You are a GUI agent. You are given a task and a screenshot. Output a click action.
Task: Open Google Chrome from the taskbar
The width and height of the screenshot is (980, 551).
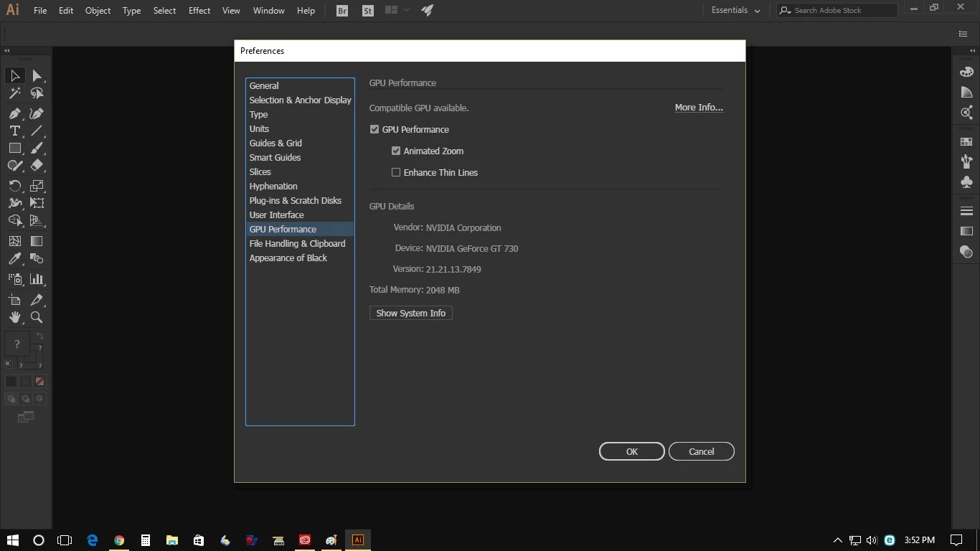click(119, 540)
